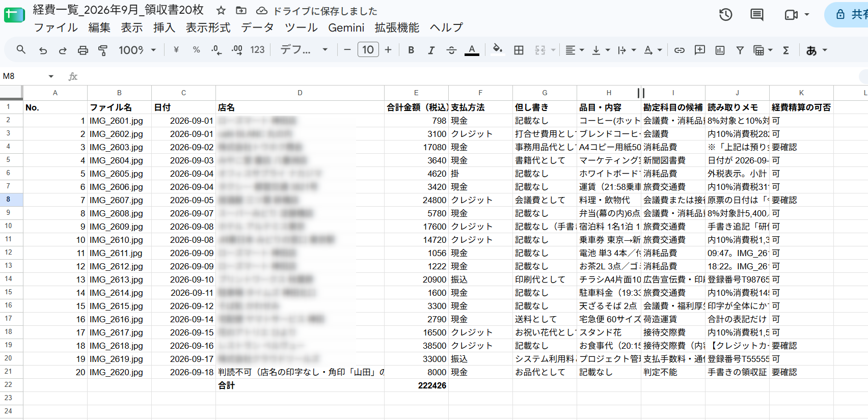Screen dimensions: 868x420
Task: Star this spreadsheet document
Action: pyautogui.click(x=221, y=10)
